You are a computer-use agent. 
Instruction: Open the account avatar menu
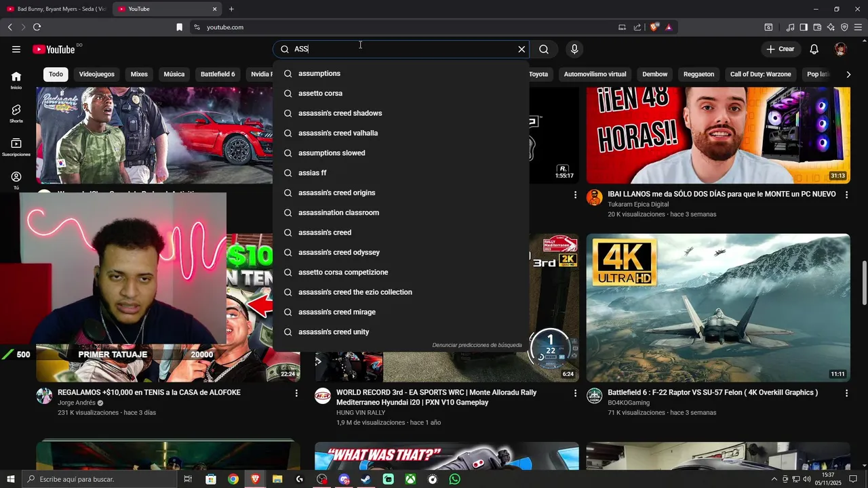(841, 49)
